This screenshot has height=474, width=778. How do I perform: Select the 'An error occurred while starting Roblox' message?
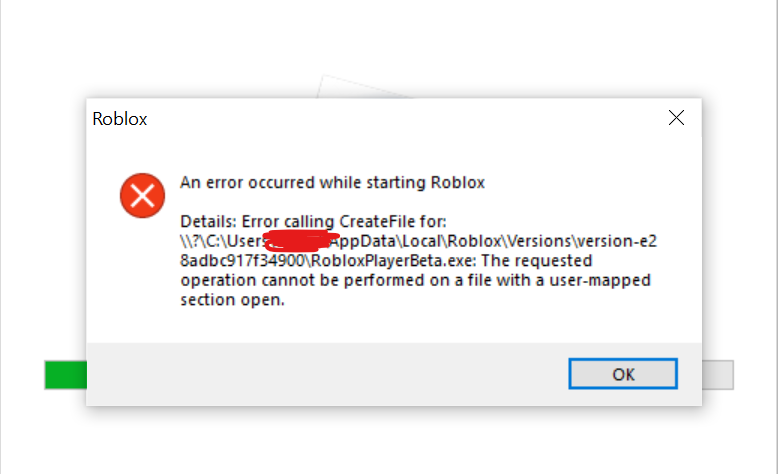click(332, 182)
